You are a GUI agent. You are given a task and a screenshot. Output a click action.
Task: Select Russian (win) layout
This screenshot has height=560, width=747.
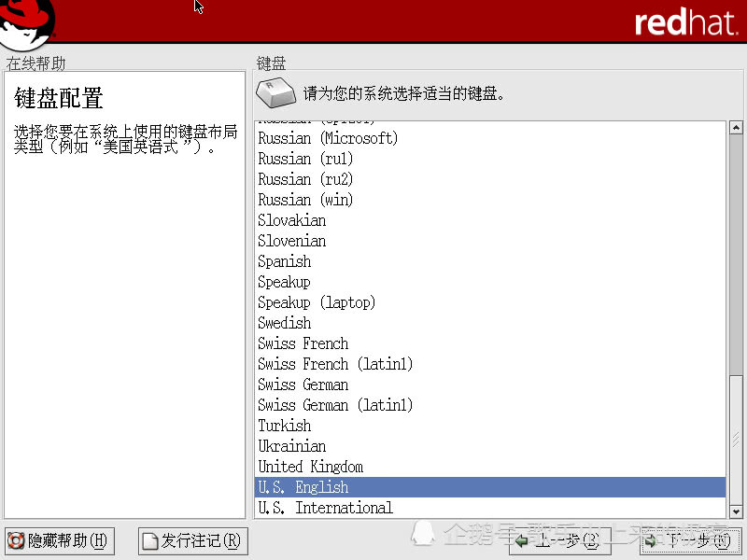tap(489, 200)
